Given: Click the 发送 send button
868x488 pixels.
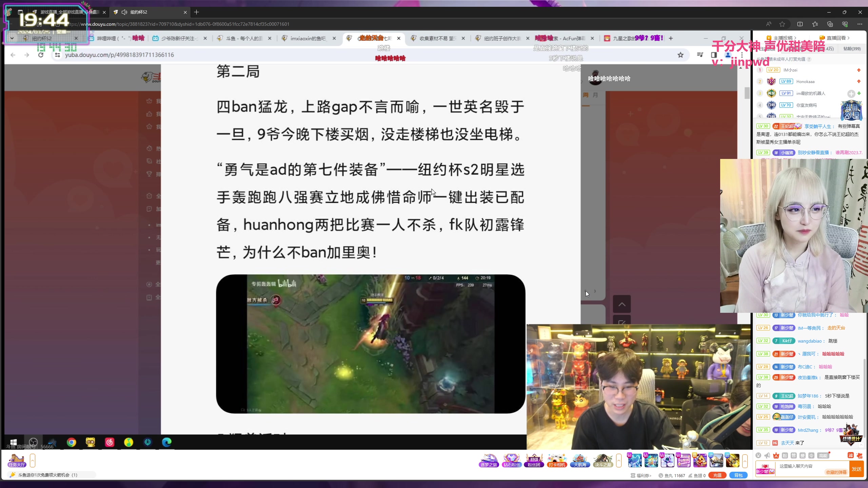Looking at the screenshot, I should [x=856, y=469].
